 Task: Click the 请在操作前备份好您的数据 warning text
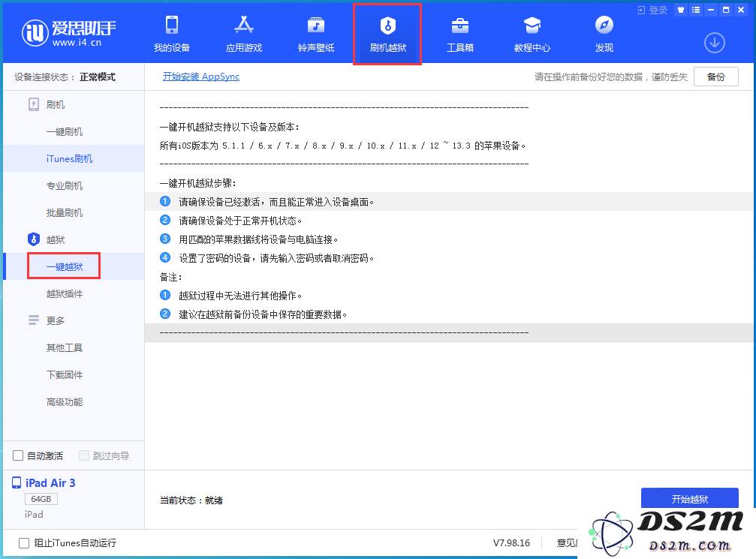tap(611, 77)
